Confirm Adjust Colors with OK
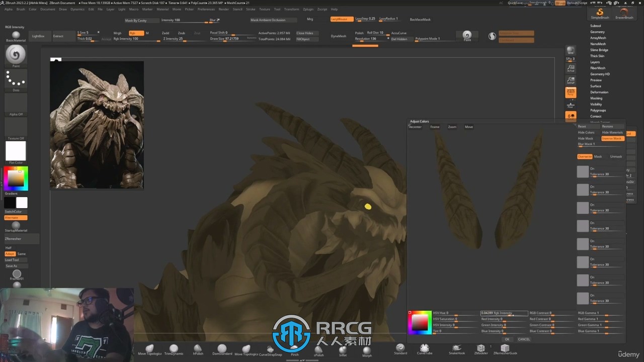This screenshot has height=362, width=644. pos(507,339)
